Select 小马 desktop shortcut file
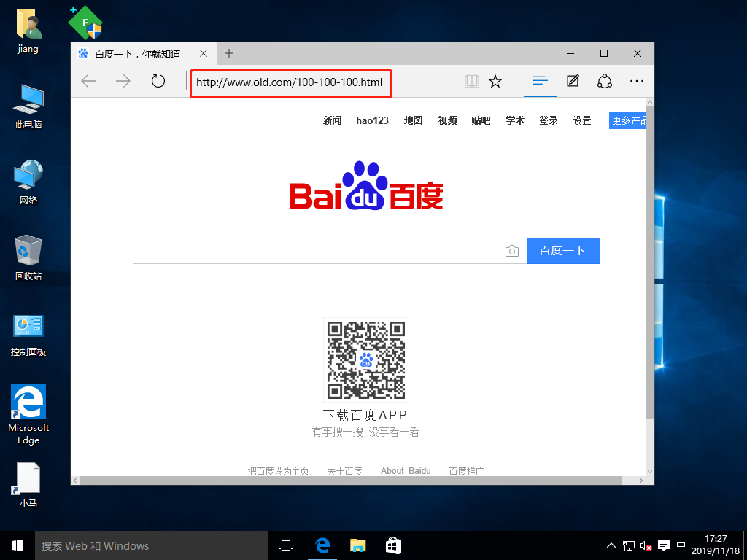The width and height of the screenshot is (747, 560). 28,485
